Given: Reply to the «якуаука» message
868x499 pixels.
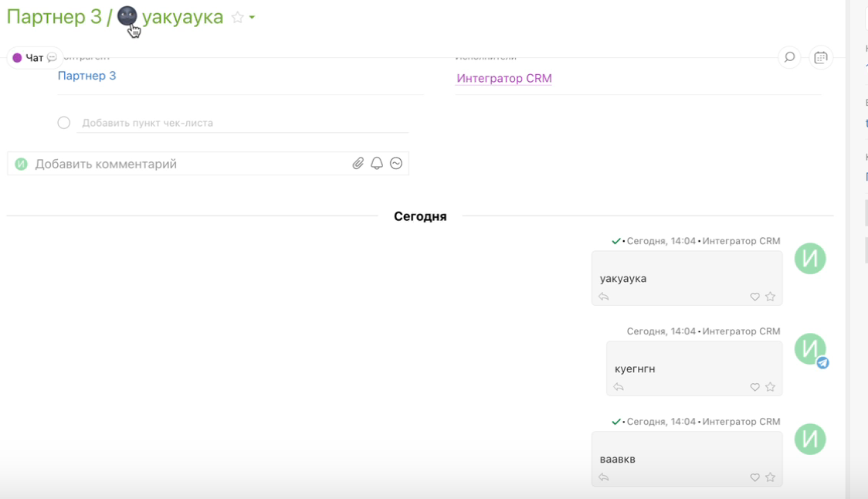Looking at the screenshot, I should pyautogui.click(x=604, y=297).
